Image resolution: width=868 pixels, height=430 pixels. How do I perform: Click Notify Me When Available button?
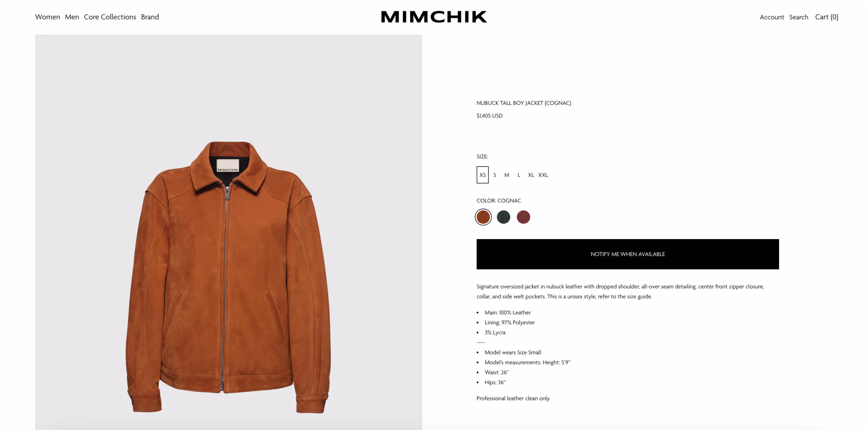click(x=628, y=254)
